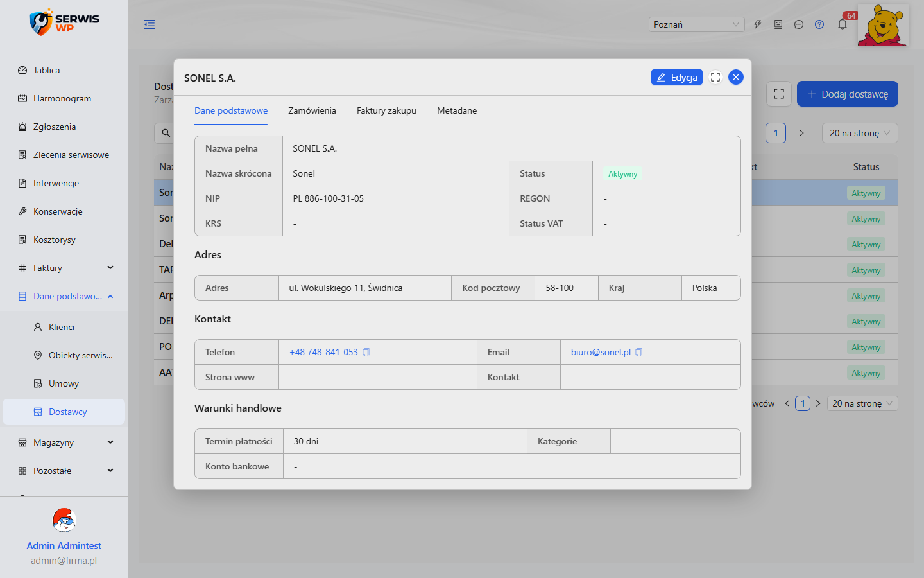The width and height of the screenshot is (924, 578).
Task: Open Zgłoszenia in the sidebar
Action: (64, 127)
